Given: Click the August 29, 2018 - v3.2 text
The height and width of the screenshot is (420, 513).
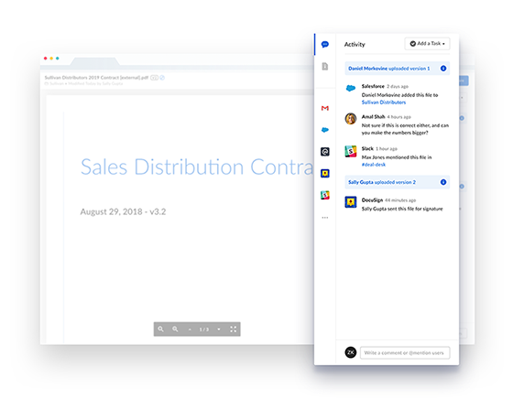Looking at the screenshot, I should (x=123, y=211).
